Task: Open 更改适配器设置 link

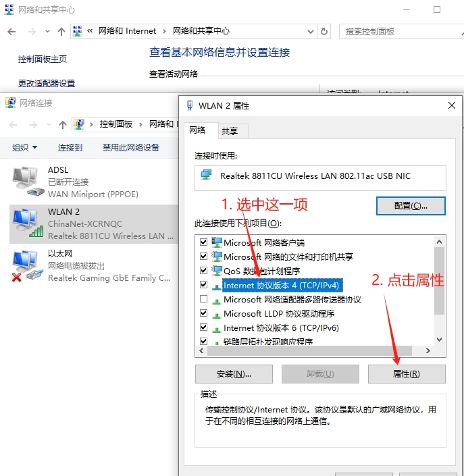Action: pyautogui.click(x=47, y=83)
